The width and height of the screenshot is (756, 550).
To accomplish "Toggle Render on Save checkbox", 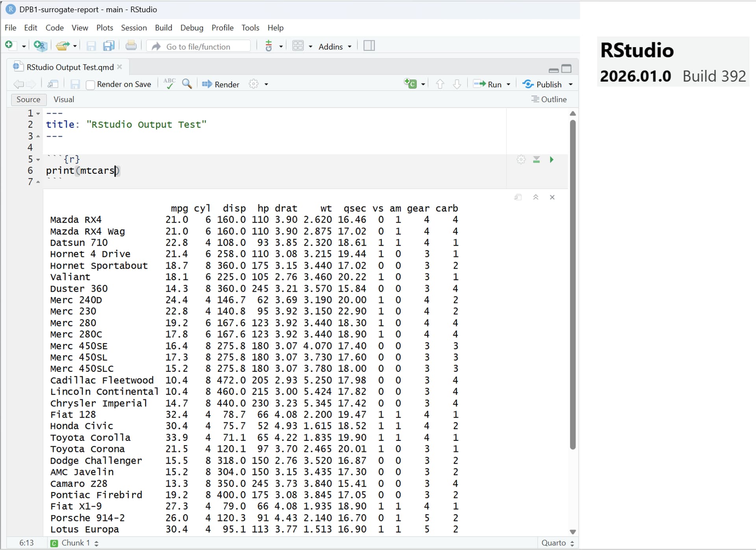I will click(x=90, y=85).
